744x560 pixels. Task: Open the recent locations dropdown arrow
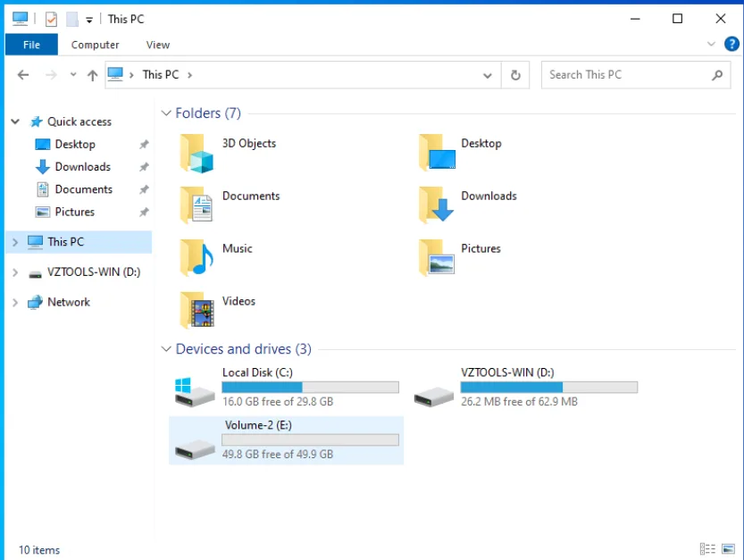tap(73, 74)
